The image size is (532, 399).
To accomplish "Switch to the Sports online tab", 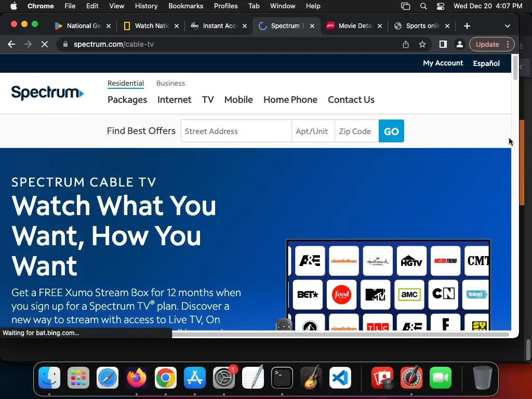I will coord(422,26).
